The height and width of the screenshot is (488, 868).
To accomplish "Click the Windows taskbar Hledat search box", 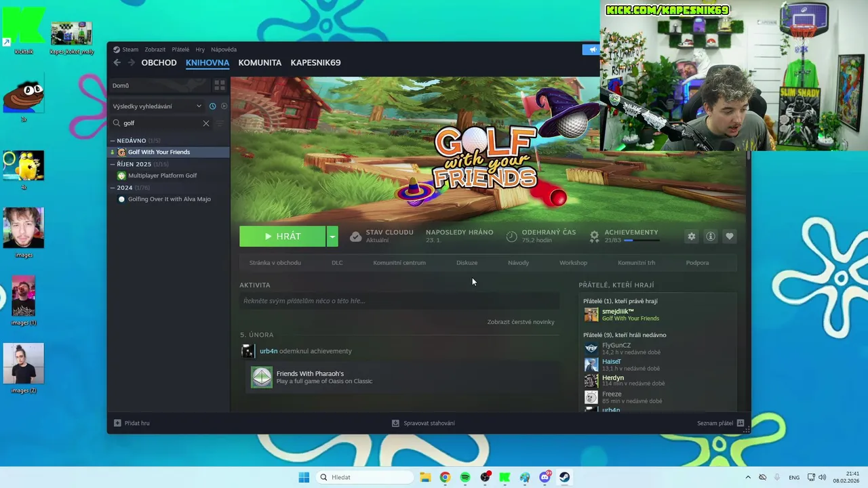I will (365, 477).
